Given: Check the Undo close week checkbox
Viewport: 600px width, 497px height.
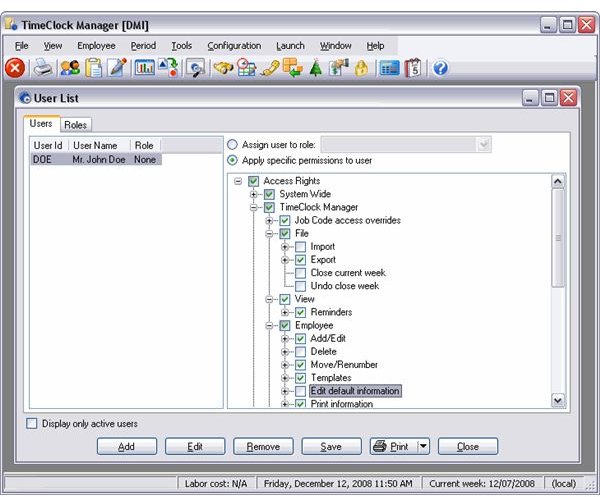Looking at the screenshot, I should [x=300, y=286].
